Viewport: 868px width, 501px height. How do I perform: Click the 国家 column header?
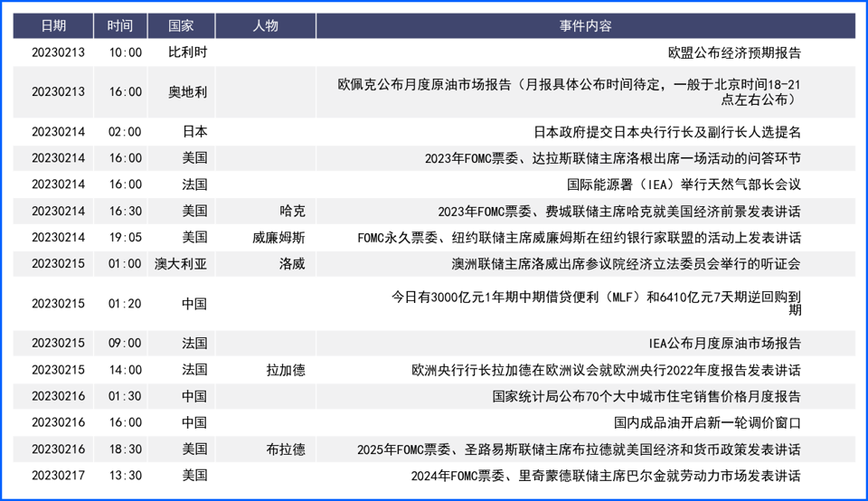tap(181, 26)
